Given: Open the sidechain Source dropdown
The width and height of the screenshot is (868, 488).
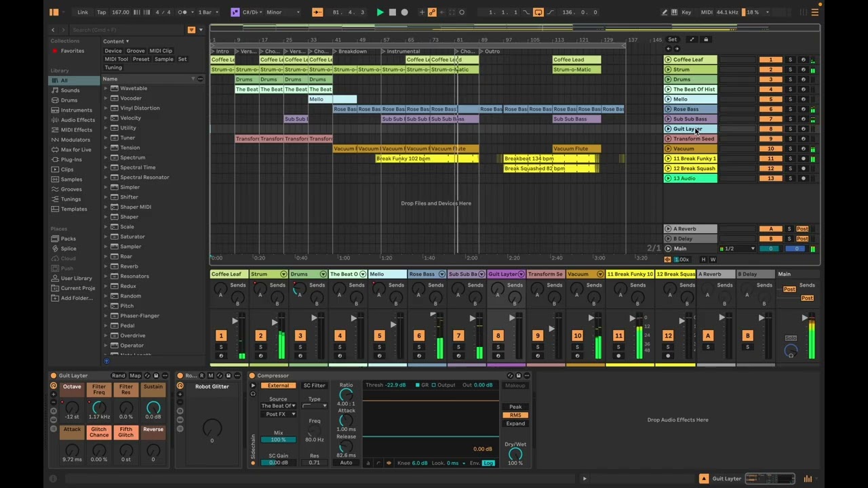Looking at the screenshot, I should (278, 406).
